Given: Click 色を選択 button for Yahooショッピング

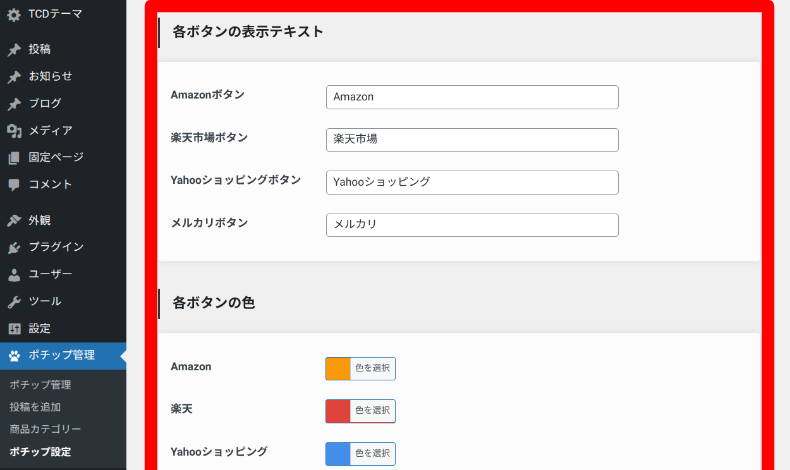Looking at the screenshot, I should tap(372, 454).
